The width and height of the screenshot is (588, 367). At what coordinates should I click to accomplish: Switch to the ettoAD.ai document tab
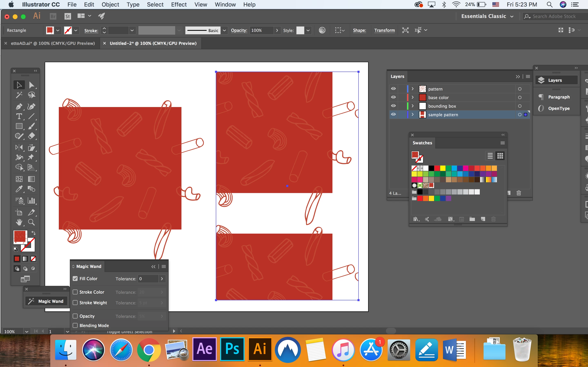pos(53,43)
